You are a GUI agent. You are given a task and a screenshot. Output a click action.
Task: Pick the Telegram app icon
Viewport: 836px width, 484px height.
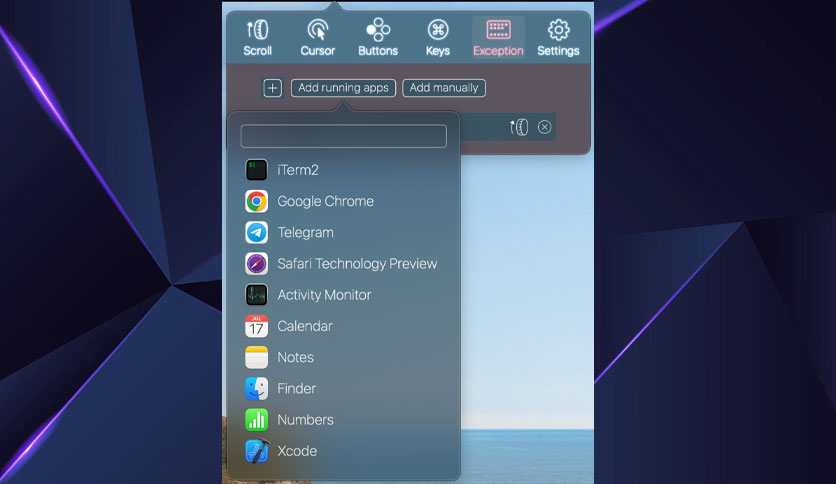tap(256, 232)
